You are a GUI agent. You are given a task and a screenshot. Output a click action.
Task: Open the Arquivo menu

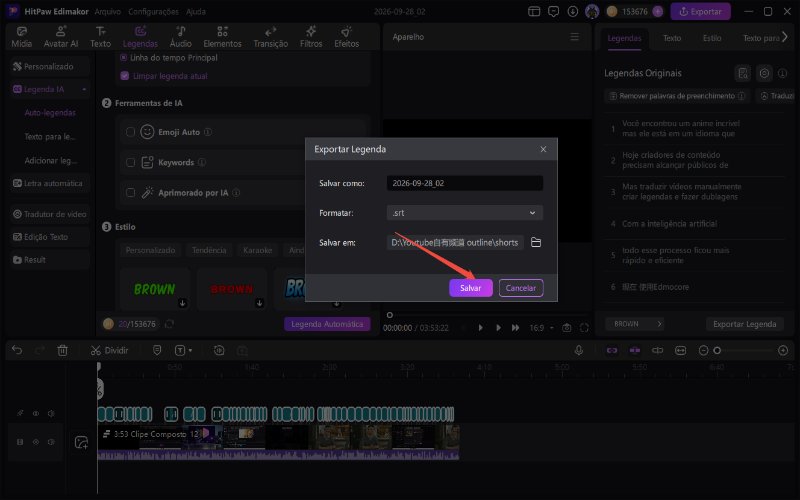point(108,11)
